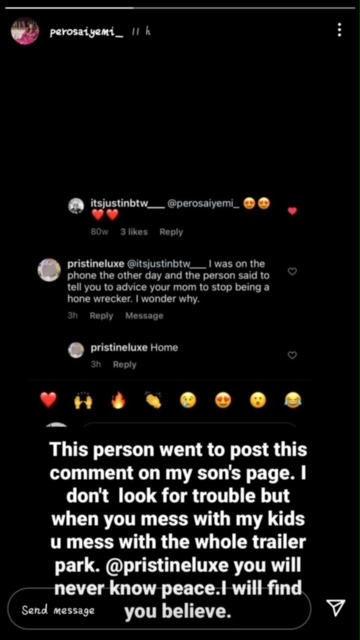Screen dimensions: 360x640
Task: React with the crying face emoji
Action: tap(188, 400)
